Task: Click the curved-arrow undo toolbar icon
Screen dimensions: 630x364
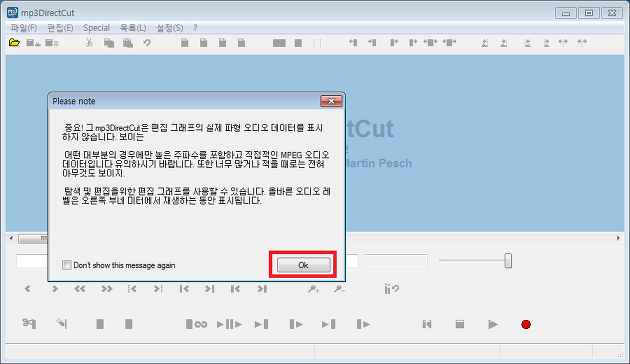Action: point(147,42)
